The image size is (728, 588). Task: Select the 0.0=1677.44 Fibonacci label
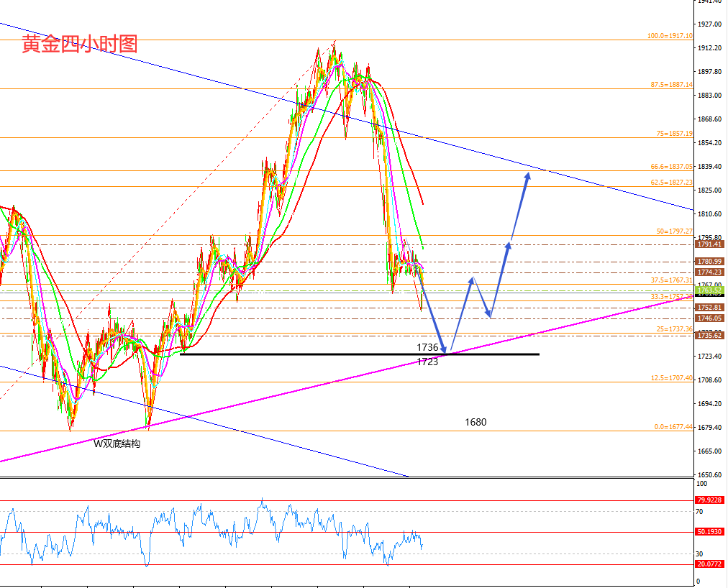point(673,426)
